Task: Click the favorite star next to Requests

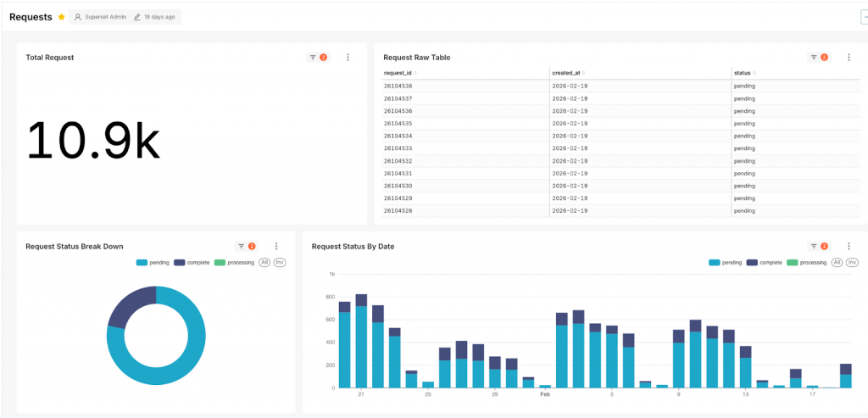Action: (61, 17)
